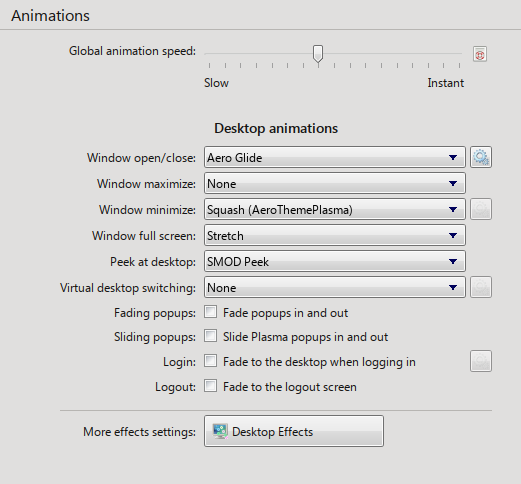Image resolution: width=521 pixels, height=484 pixels.
Task: Click configure icon beside Window minimize
Action: (x=481, y=209)
